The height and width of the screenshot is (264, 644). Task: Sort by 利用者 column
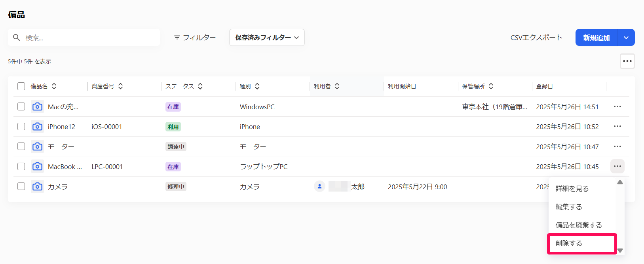[x=337, y=86]
